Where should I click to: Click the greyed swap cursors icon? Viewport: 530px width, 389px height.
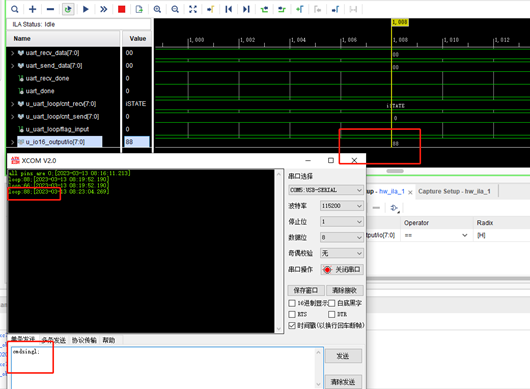353,9
